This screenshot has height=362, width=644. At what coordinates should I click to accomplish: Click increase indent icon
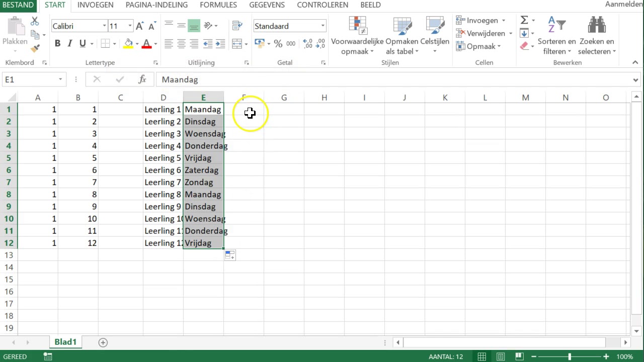[220, 44]
